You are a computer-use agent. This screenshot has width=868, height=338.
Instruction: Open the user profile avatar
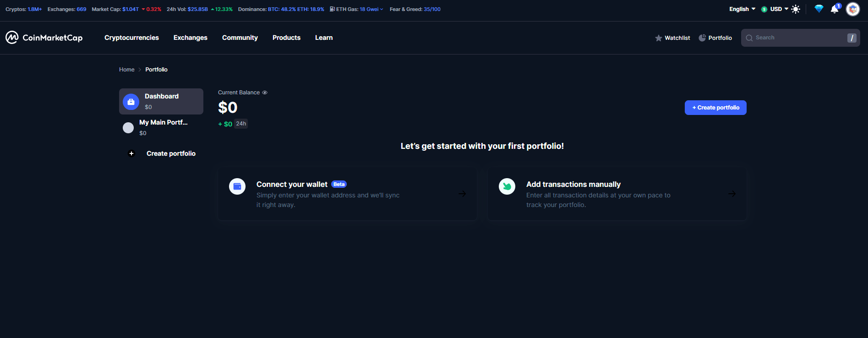[853, 9]
